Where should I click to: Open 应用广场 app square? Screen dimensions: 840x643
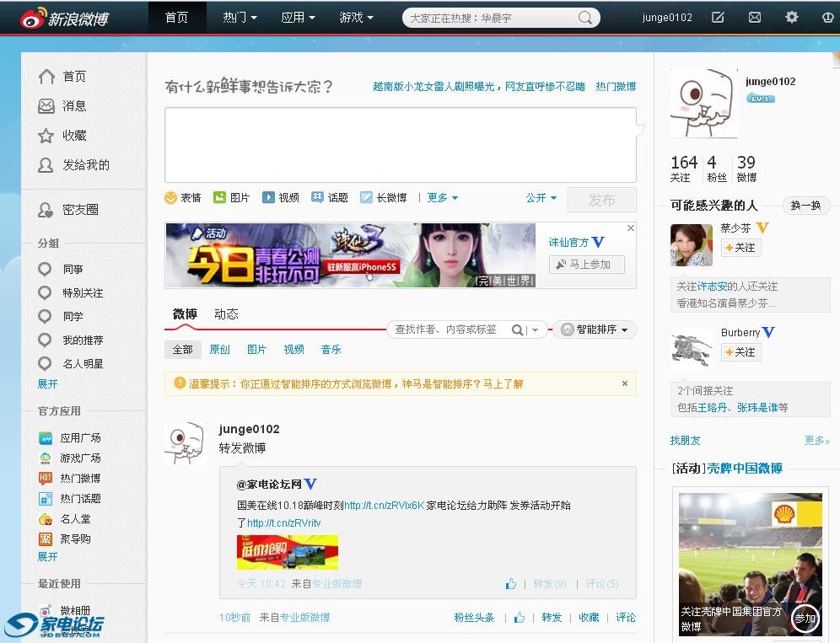tap(70, 438)
